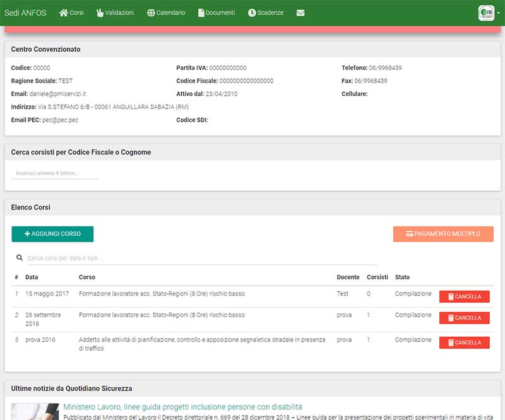The image size is (505, 420).
Task: Open the Corsi menu label
Action: pos(76,13)
